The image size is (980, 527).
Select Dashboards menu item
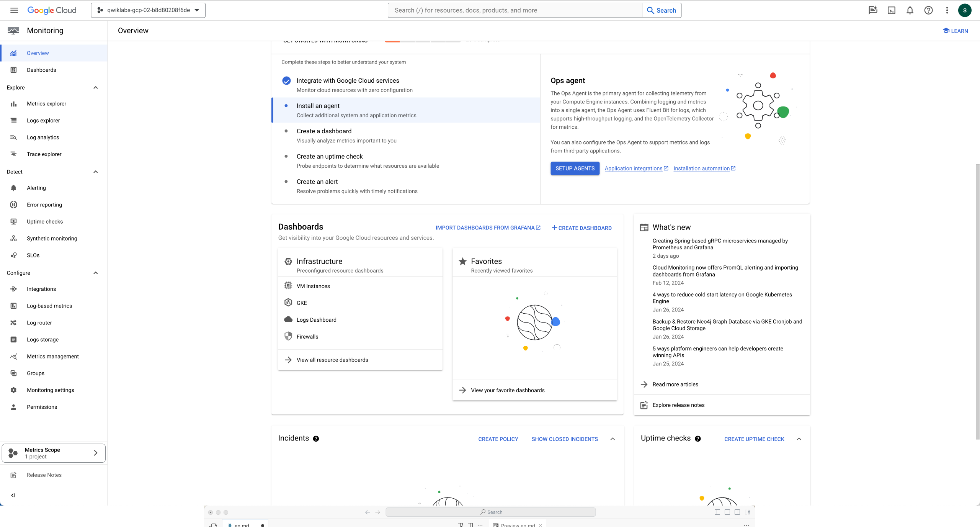point(41,69)
